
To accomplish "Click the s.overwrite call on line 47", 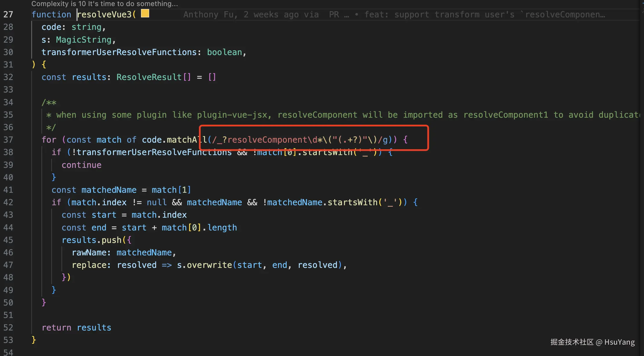I will point(204,265).
